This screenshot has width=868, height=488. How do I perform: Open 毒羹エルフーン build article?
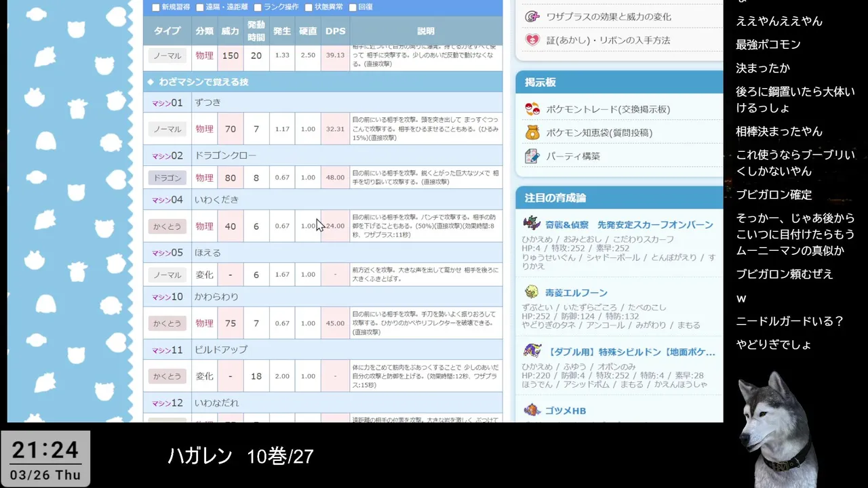(x=576, y=293)
